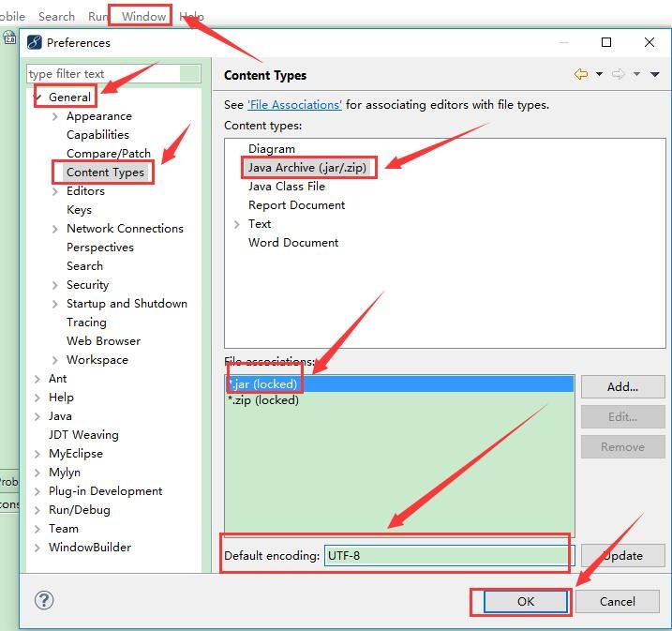The height and width of the screenshot is (631, 672).
Task: Select Tracing in the tree
Action: 86,323
